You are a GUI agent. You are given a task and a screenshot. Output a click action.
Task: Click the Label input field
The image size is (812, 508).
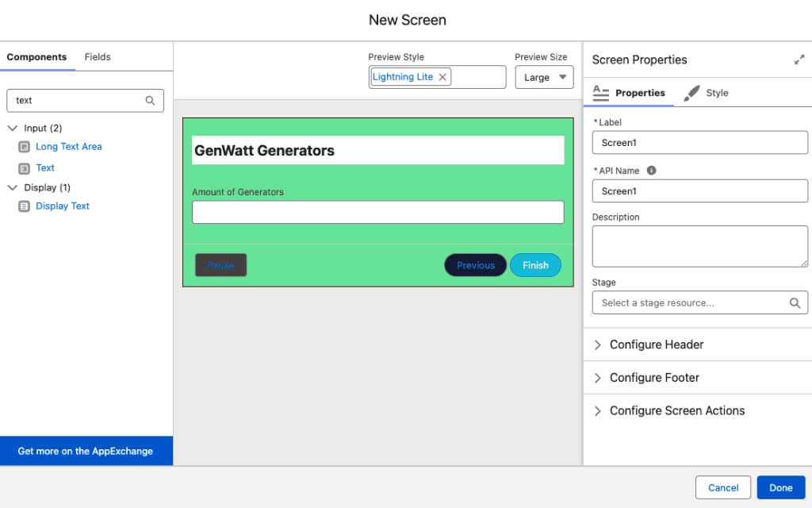coord(699,143)
